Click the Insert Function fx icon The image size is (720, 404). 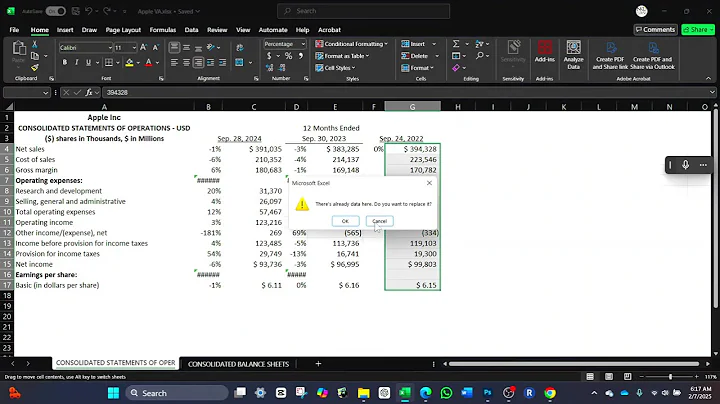tap(89, 92)
